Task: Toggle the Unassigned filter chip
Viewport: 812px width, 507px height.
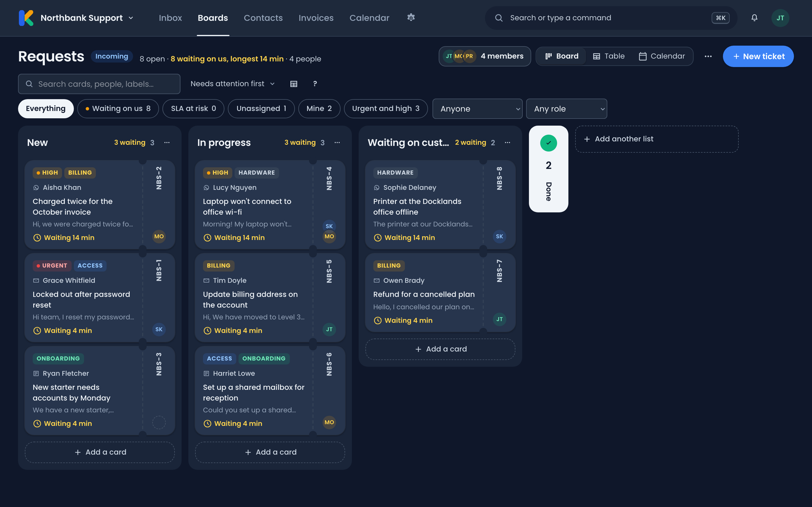Action: [261, 109]
